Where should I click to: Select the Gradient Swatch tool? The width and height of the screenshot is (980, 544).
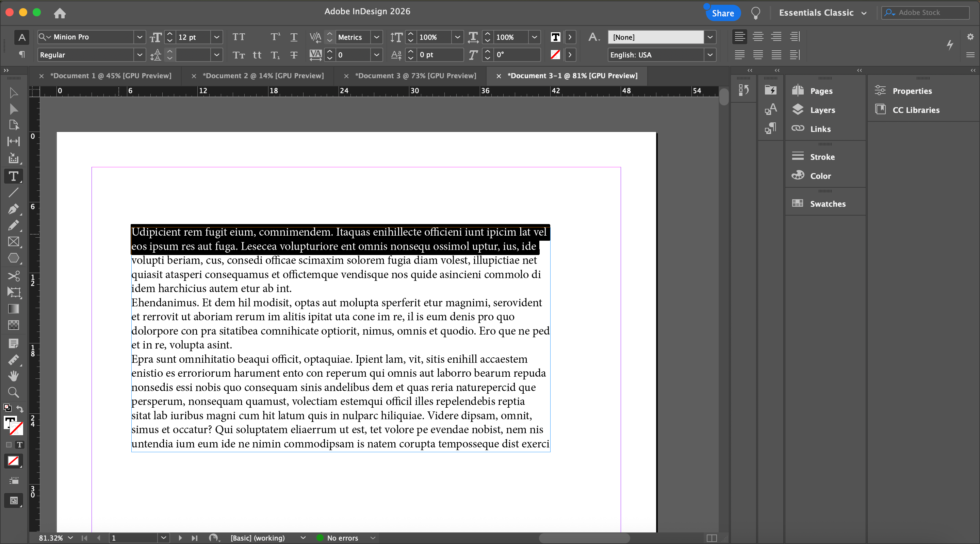point(14,309)
